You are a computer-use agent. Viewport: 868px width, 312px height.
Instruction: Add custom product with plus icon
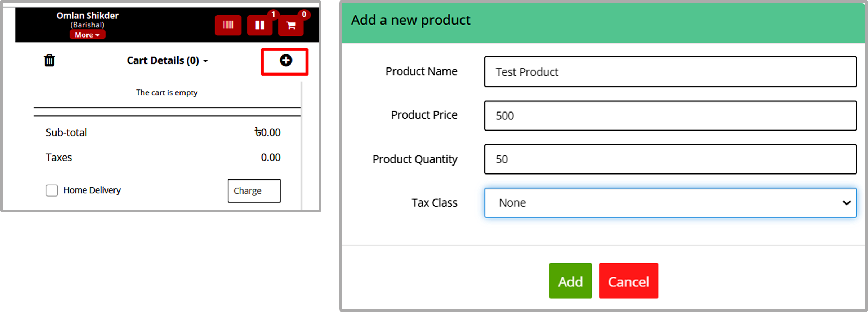click(286, 60)
